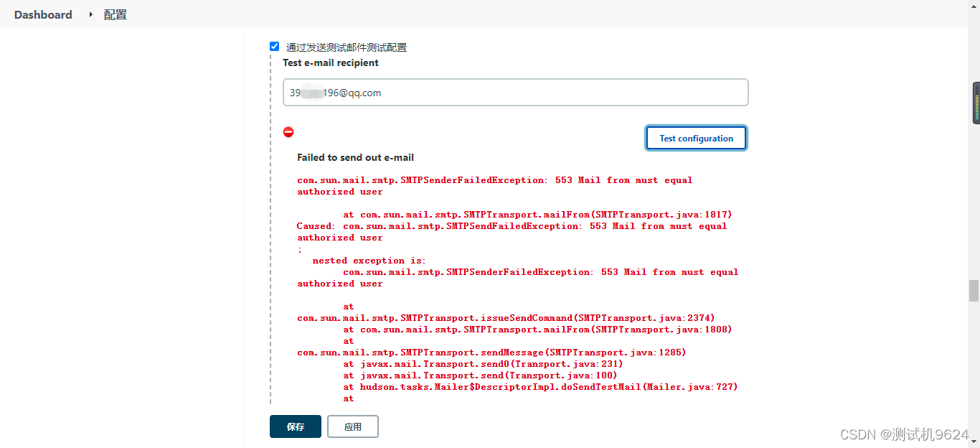Viewport: 980px width, 448px height.
Task: Click the sendMessage(SMTPTransport.java:1285) line
Action: [x=491, y=353]
